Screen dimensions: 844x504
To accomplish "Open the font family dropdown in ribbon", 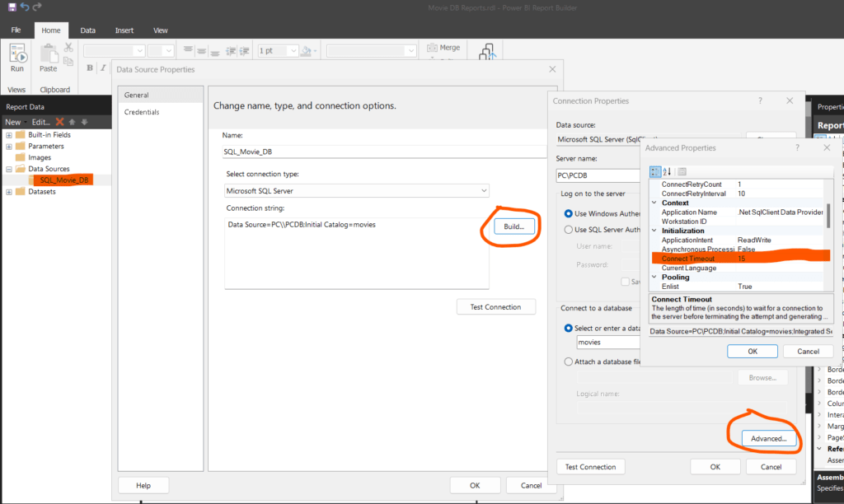I will pos(140,50).
